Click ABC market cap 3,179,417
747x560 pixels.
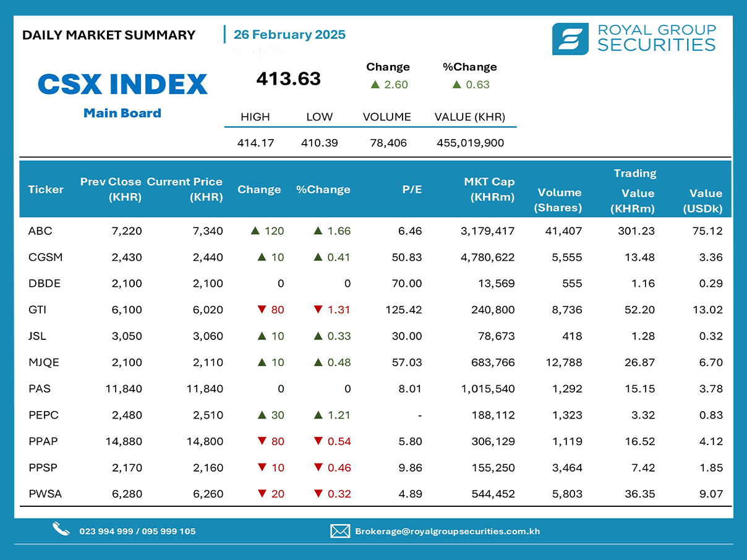[489, 231]
